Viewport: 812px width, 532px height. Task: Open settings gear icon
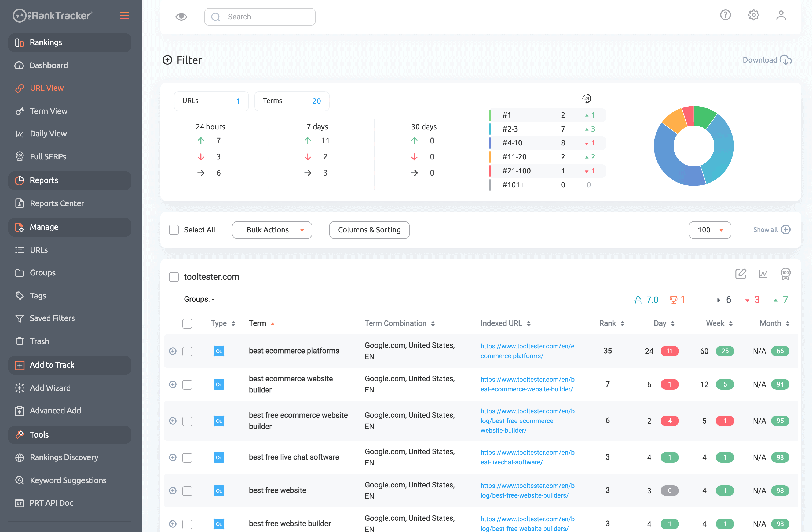pyautogui.click(x=753, y=15)
